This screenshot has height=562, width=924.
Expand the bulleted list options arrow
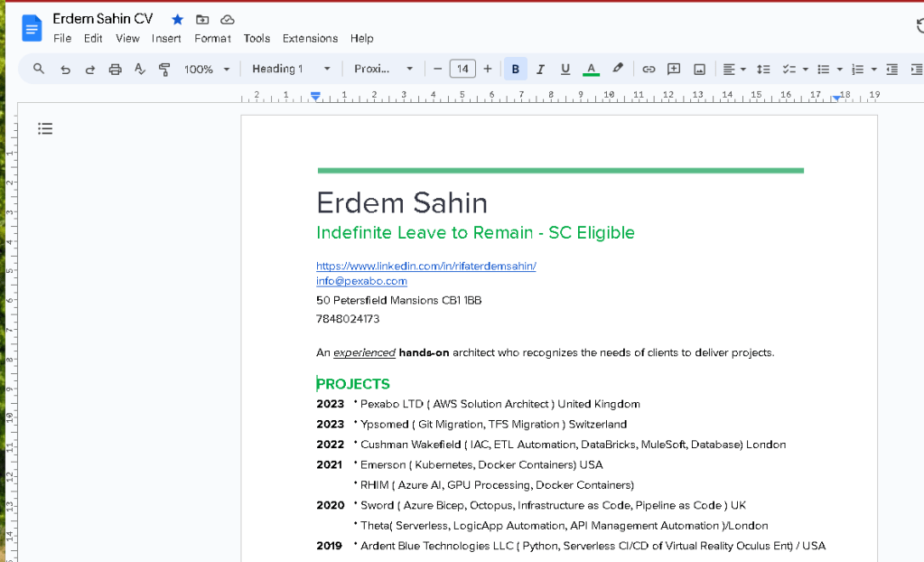coord(840,70)
